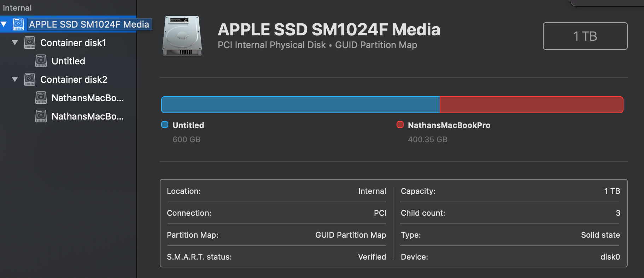Select the Untitled volume in sidebar
This screenshot has height=278, width=644.
click(x=68, y=61)
